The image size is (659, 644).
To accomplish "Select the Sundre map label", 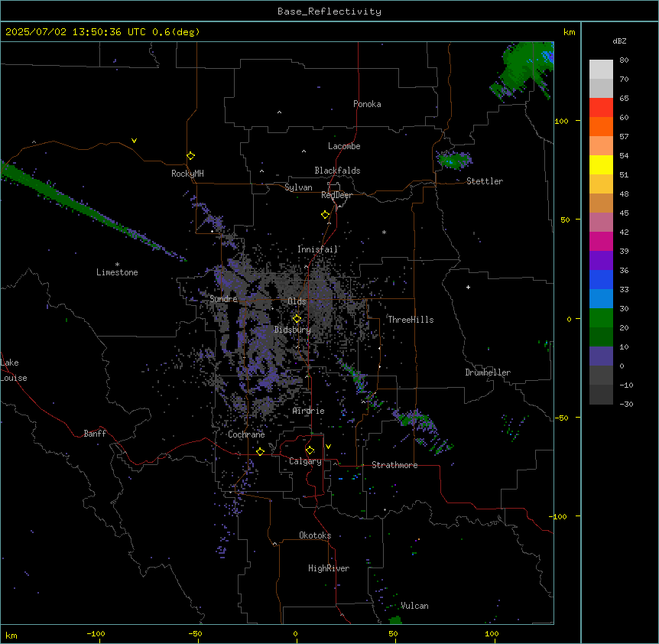I will click(223, 299).
